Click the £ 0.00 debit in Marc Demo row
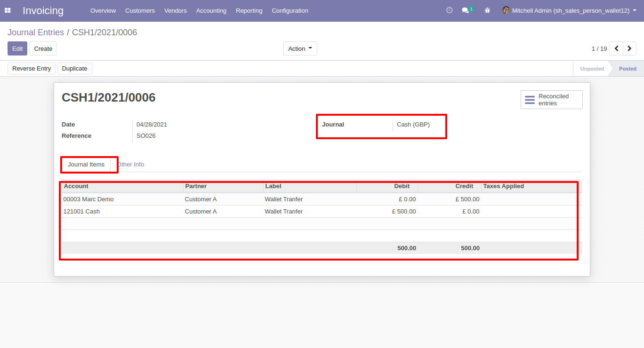The width and height of the screenshot is (644, 348). [407, 199]
